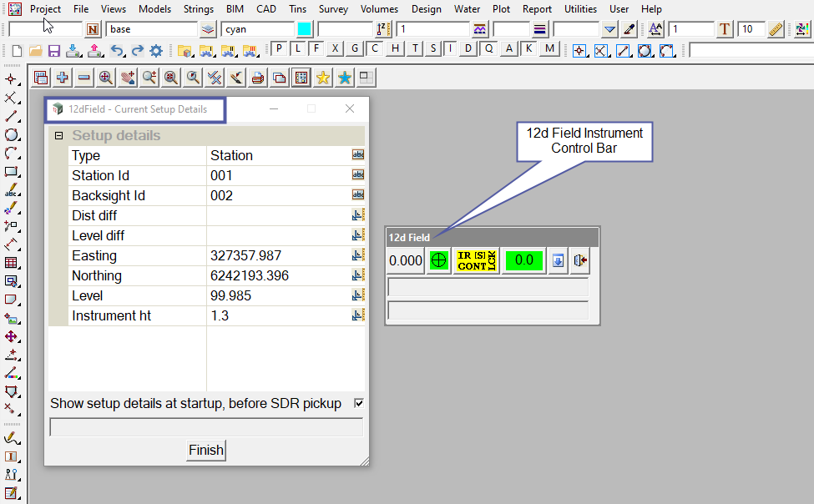Click the yellow star favourites icon
814x504 pixels.
[x=322, y=78]
